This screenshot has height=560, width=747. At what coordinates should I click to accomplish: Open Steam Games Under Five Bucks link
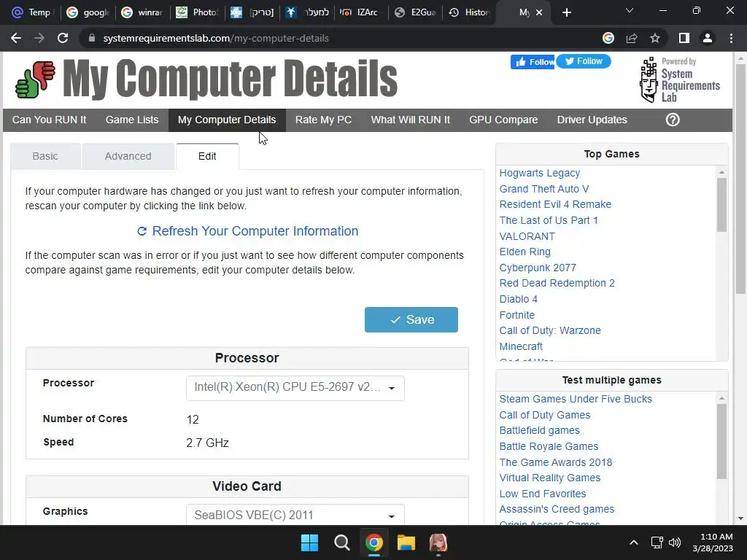point(576,399)
